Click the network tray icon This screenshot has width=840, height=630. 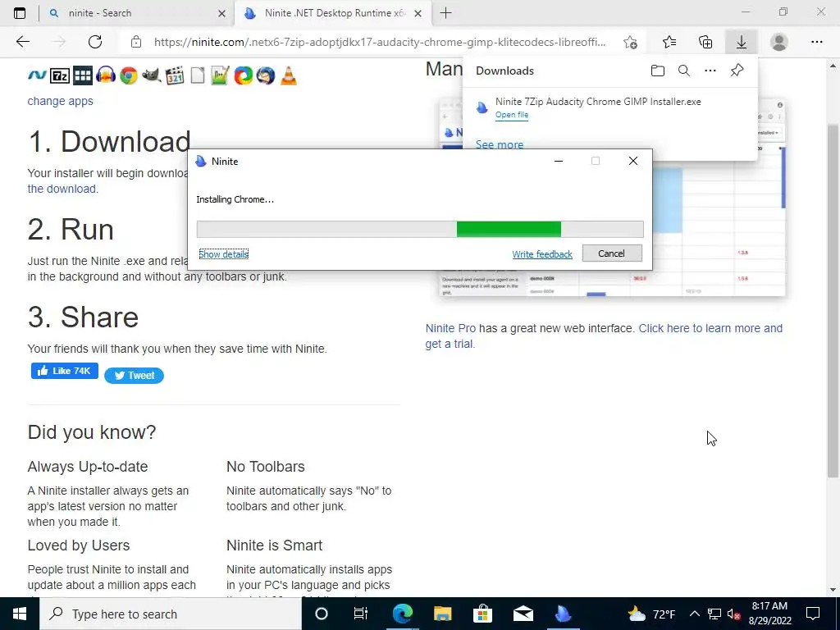click(714, 614)
